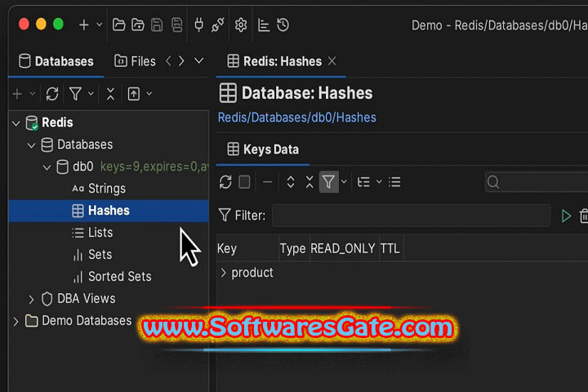Select the Redis connection in the tree
Viewport: 588px width, 392px height.
coord(57,122)
